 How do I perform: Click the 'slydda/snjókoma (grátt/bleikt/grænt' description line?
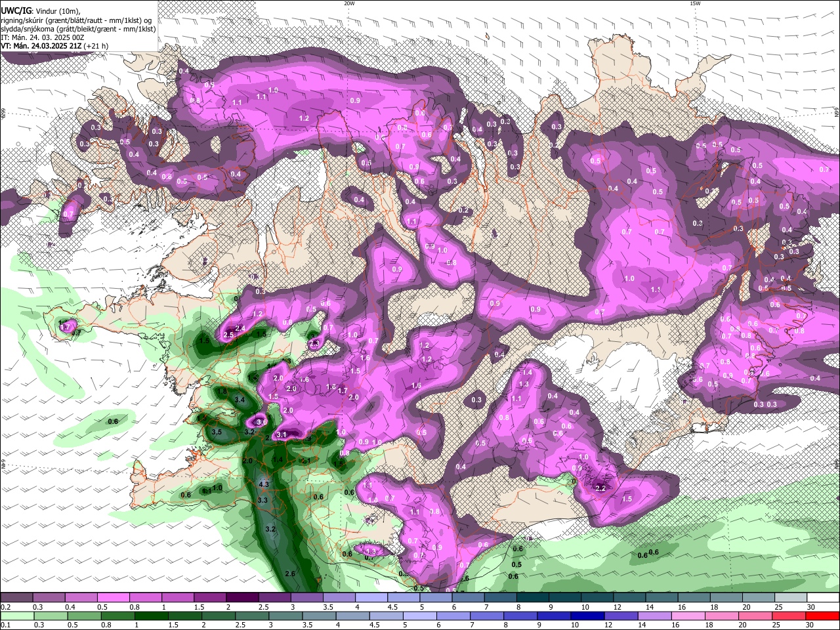78,29
